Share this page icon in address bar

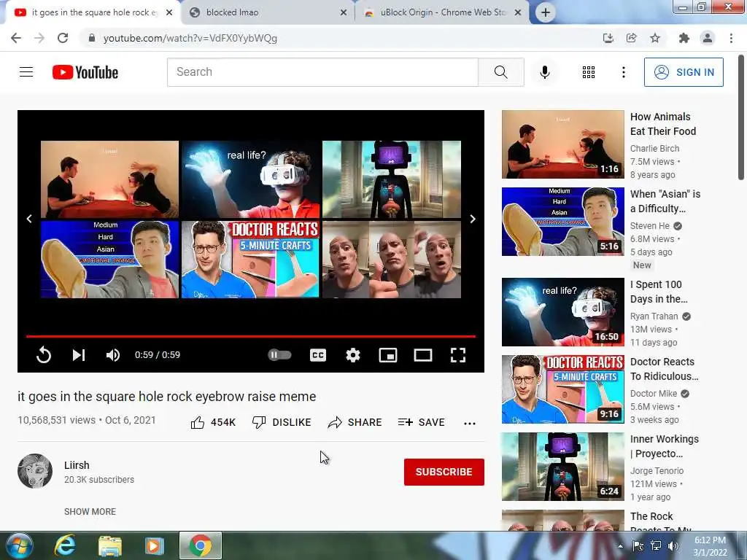click(631, 38)
